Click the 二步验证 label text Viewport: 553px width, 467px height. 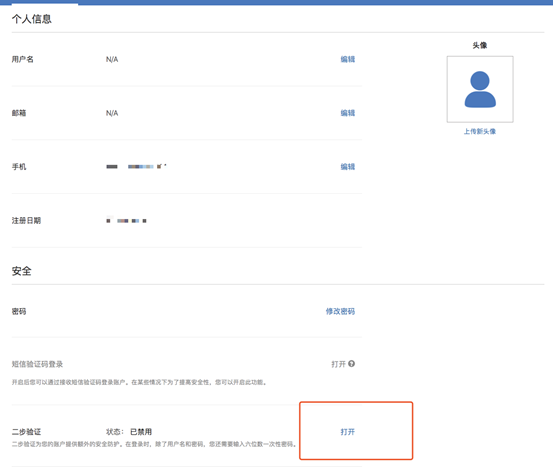pos(26,432)
